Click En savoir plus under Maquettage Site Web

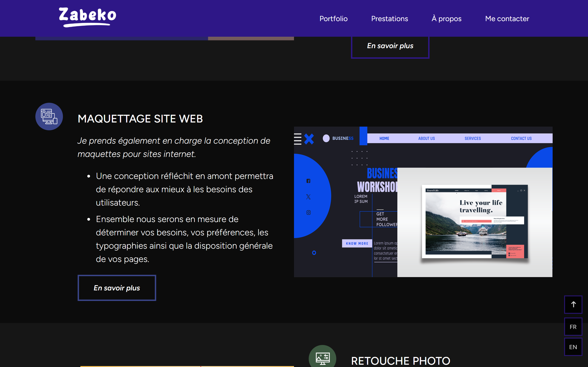117,288
